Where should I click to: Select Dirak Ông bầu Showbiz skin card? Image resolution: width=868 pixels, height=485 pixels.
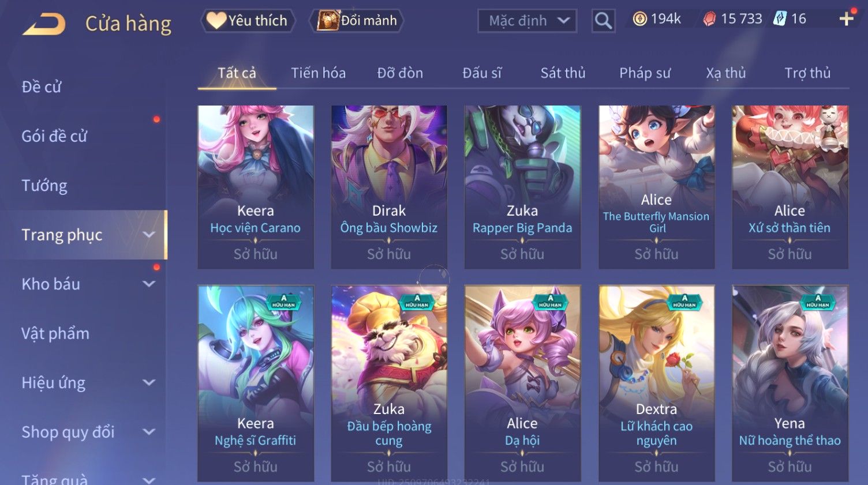click(x=389, y=187)
